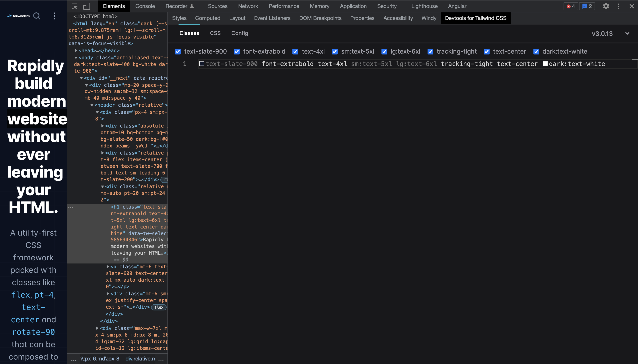The width and height of the screenshot is (638, 364).
Task: Open the tailwindcss site search icon
Action: click(37, 16)
